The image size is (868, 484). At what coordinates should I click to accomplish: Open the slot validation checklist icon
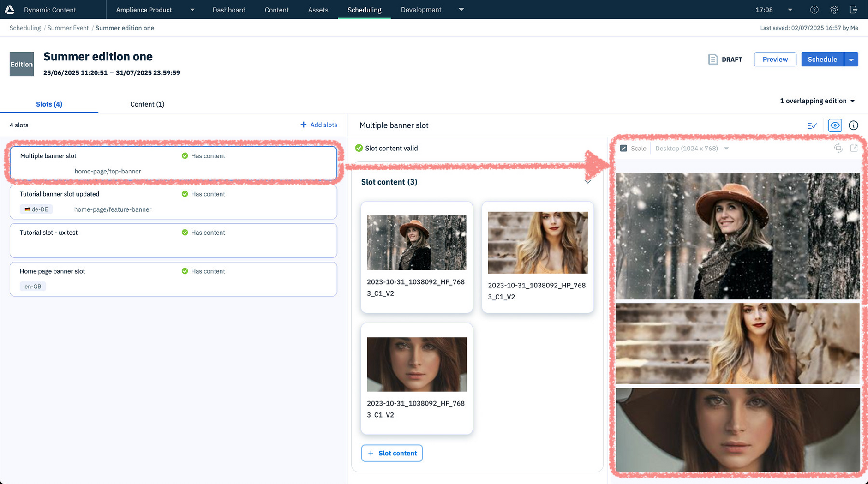pos(813,125)
